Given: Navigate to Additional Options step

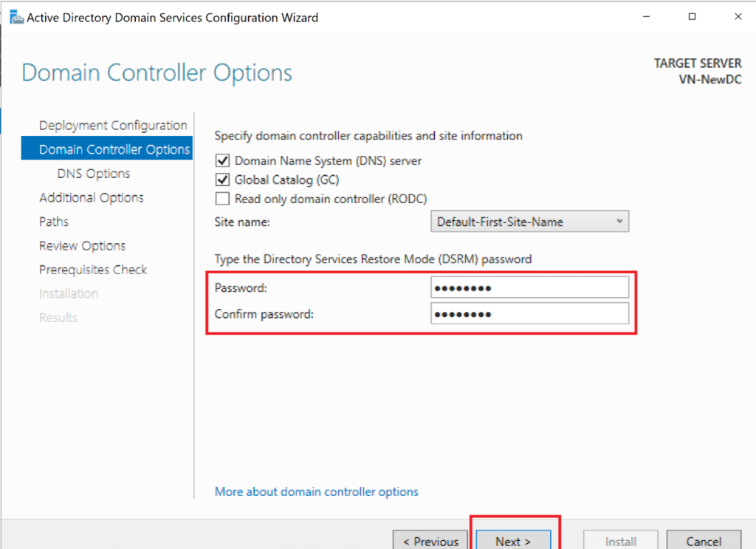Looking at the screenshot, I should tap(92, 197).
